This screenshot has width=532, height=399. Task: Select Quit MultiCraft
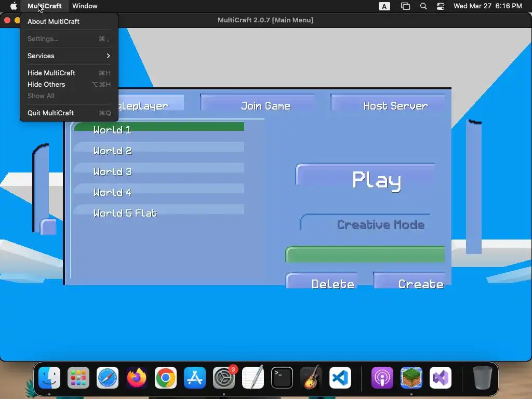point(69,113)
